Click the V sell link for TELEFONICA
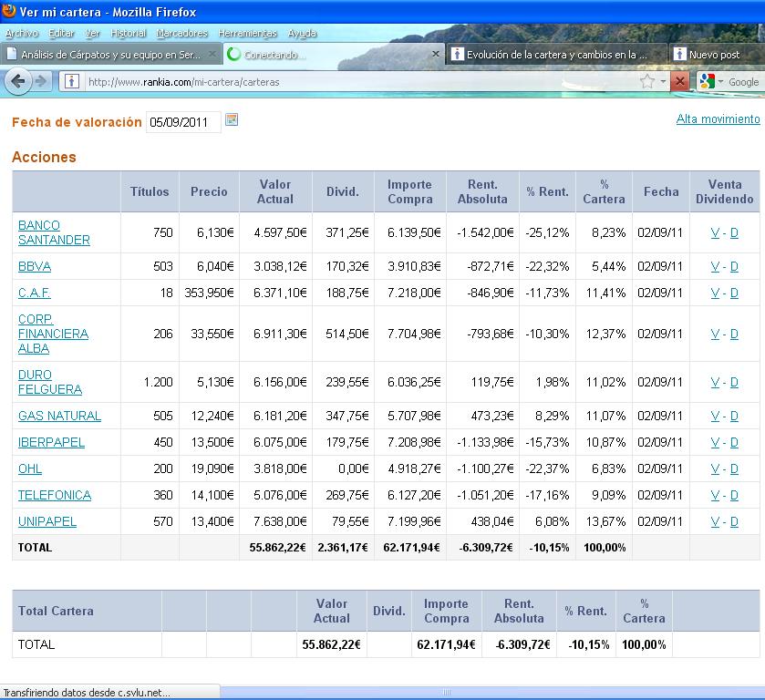This screenshot has height=700, width=765. tap(715, 495)
